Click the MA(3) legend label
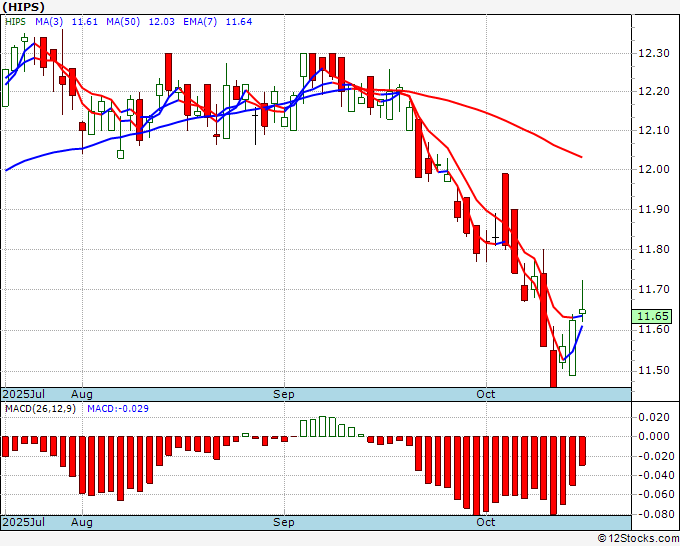 pos(49,22)
